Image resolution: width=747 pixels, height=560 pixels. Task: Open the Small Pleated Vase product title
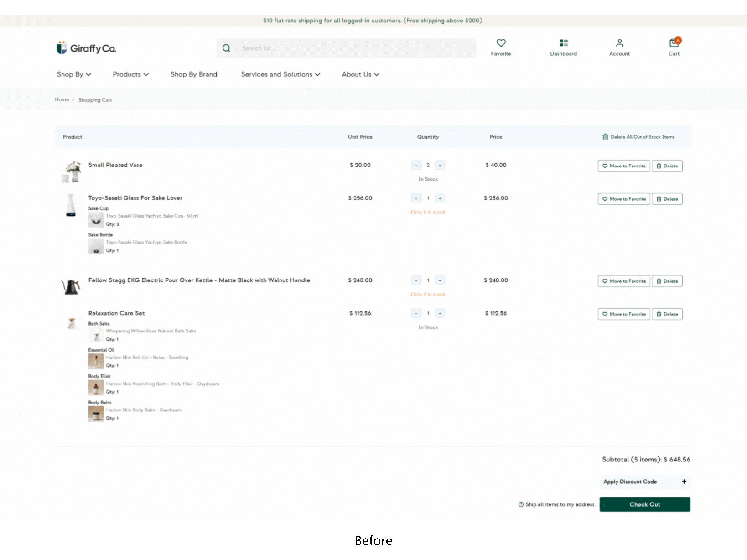point(115,165)
